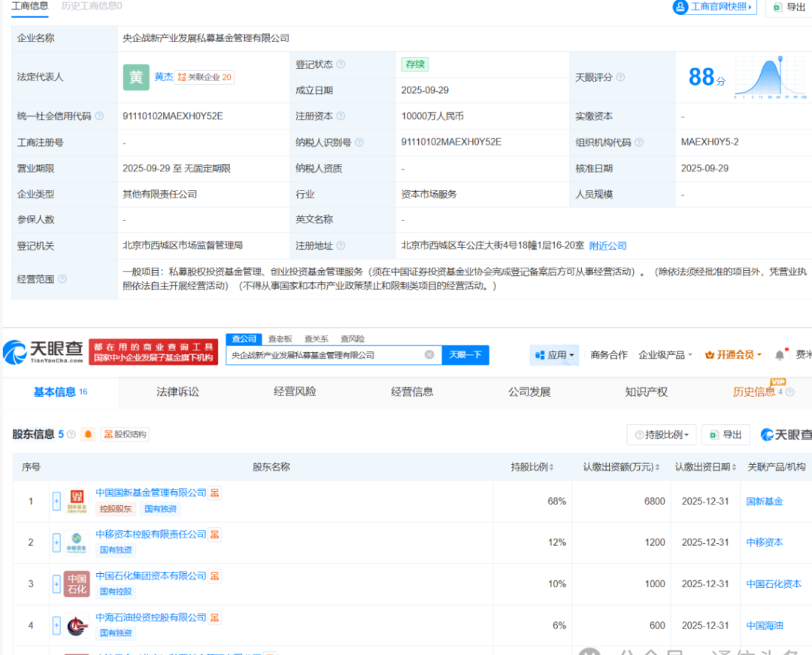Open 附近公司 link beside registered address
The height and width of the screenshot is (655, 812).
pos(607,246)
